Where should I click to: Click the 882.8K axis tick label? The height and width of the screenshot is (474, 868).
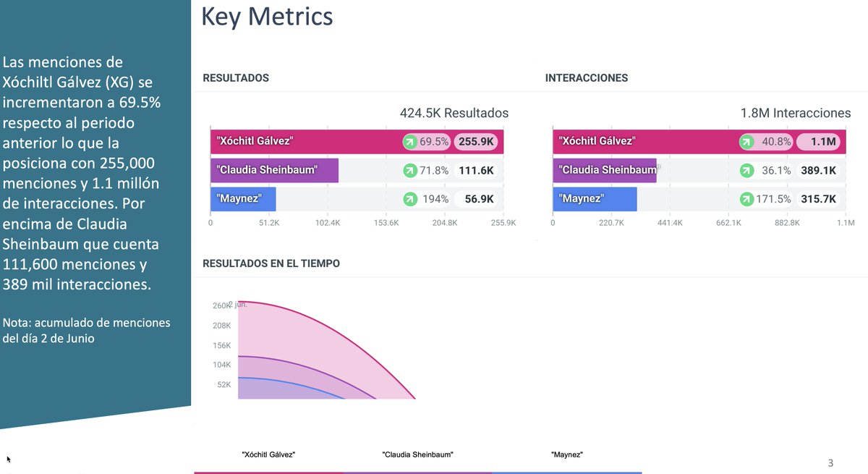click(787, 223)
